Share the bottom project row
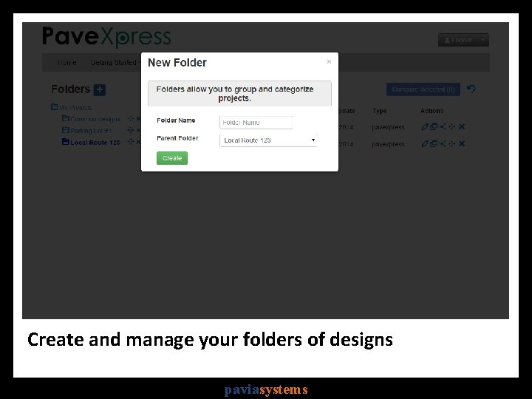Image resolution: width=532 pixels, height=399 pixels. 443,143
